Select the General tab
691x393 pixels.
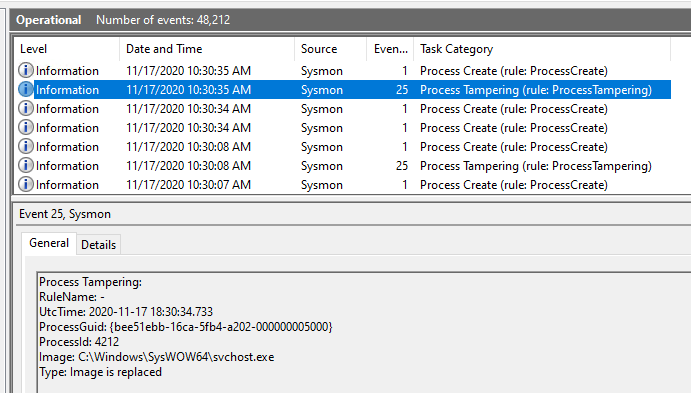49,243
